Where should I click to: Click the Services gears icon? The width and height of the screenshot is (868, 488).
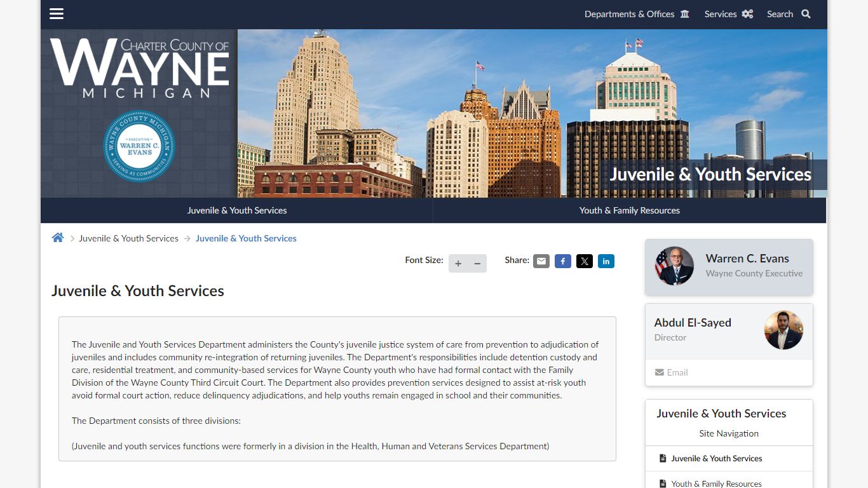[x=747, y=14]
